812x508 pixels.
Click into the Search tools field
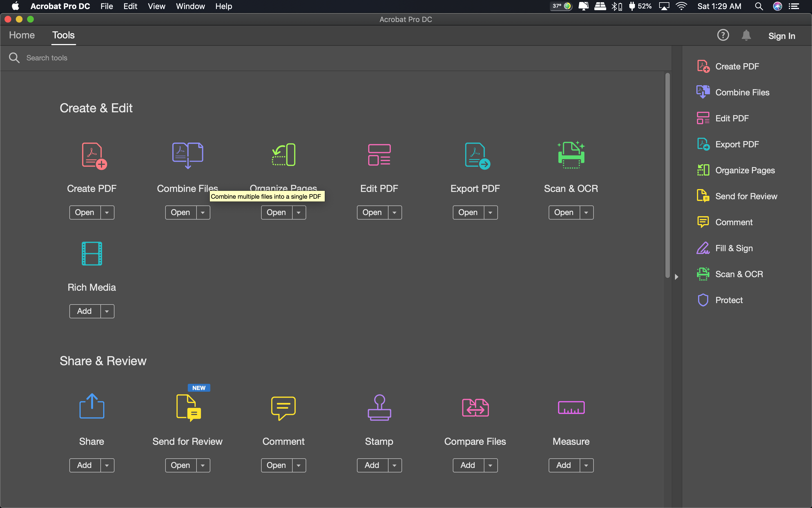(x=336, y=58)
